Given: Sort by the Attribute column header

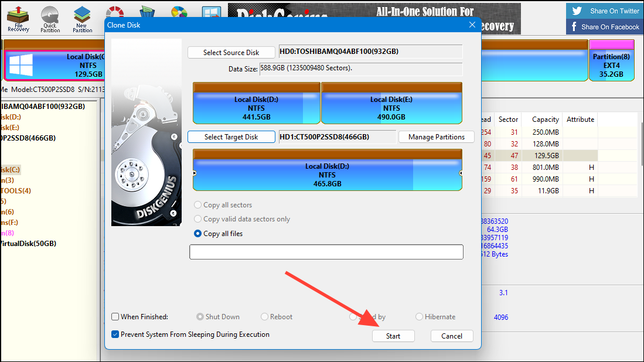Looking at the screenshot, I should [580, 119].
